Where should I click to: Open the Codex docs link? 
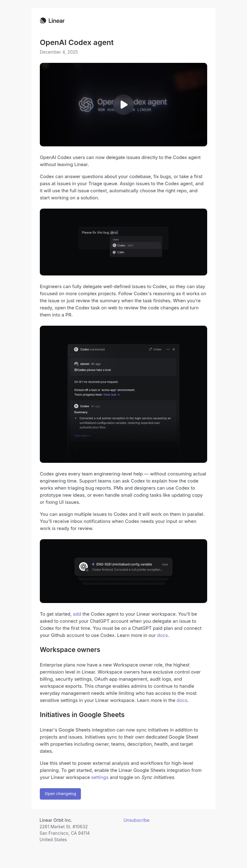pos(162,635)
